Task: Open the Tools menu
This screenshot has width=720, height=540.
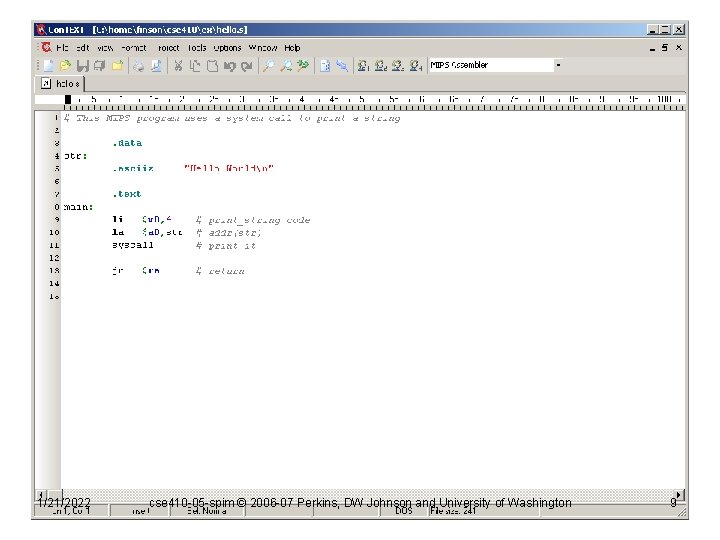Action: 197,48
